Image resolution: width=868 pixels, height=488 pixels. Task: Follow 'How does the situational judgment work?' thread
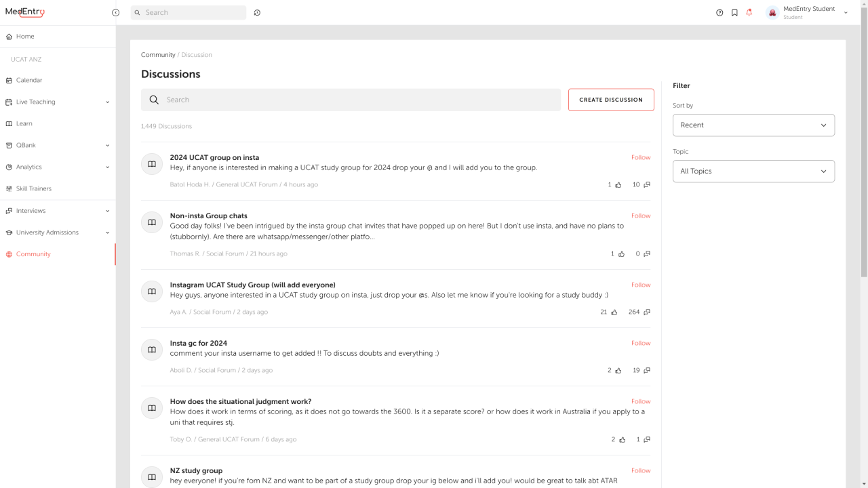coord(640,401)
